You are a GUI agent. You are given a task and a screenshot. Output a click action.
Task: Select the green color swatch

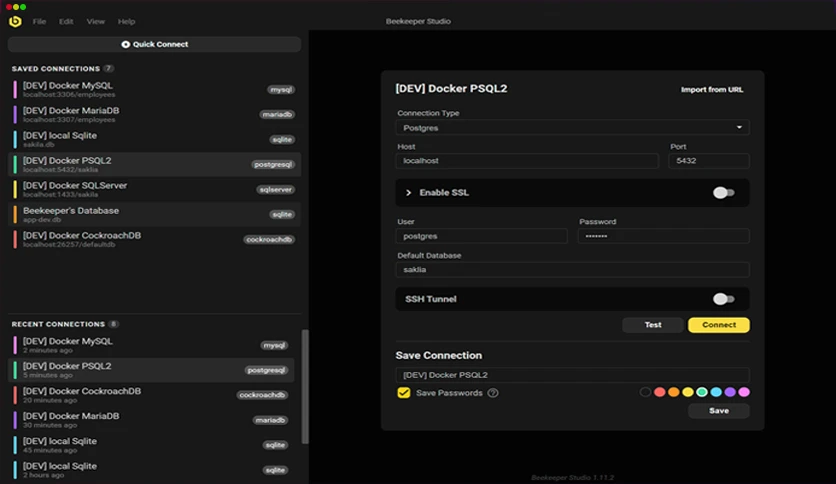(x=702, y=392)
